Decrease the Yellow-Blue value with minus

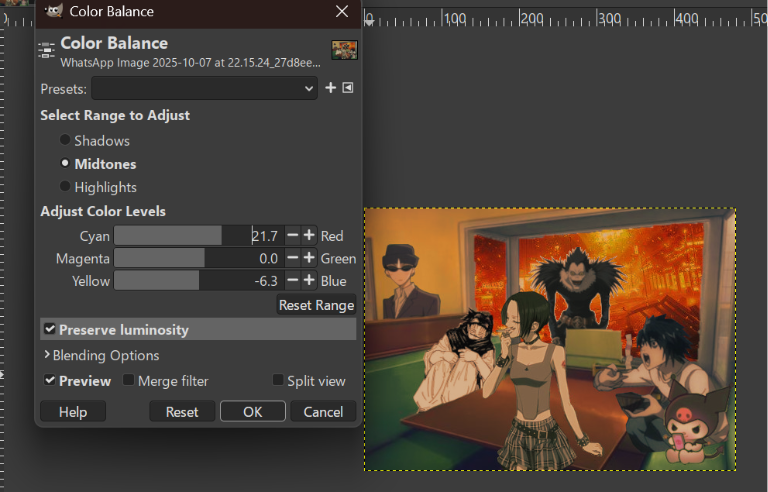click(292, 281)
